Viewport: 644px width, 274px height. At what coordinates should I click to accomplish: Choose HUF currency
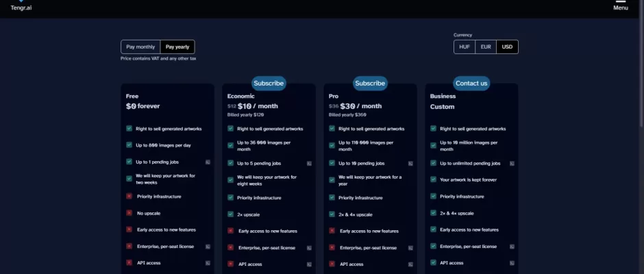(x=465, y=47)
